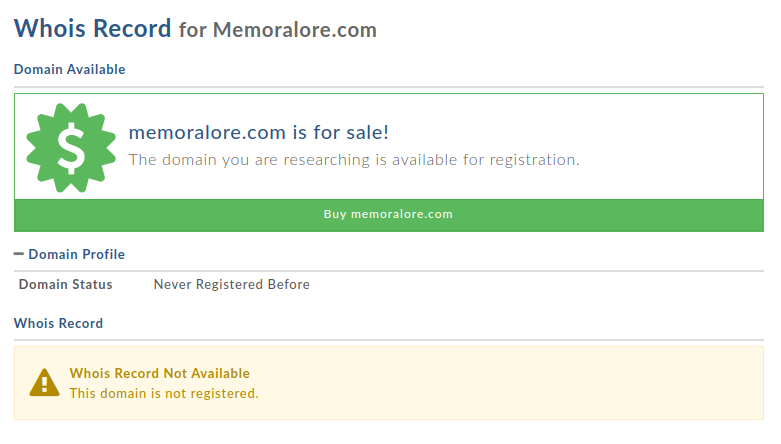Click the Domain Status row label
Viewport: 781px width, 444px height.
pyautogui.click(x=66, y=284)
